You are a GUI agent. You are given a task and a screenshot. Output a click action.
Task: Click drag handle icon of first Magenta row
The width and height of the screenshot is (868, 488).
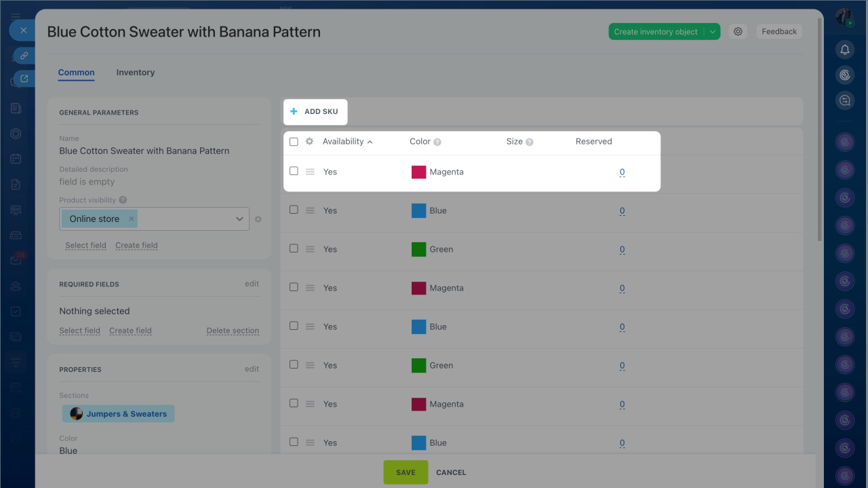click(x=310, y=172)
